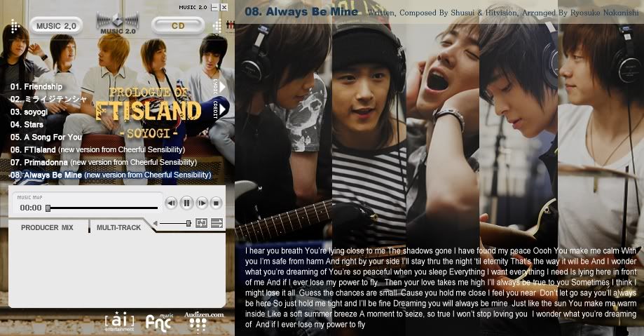Viewport: 644px width, 336px height.
Task: Click the dotted icon right of CD button
Action: pyautogui.click(x=217, y=26)
